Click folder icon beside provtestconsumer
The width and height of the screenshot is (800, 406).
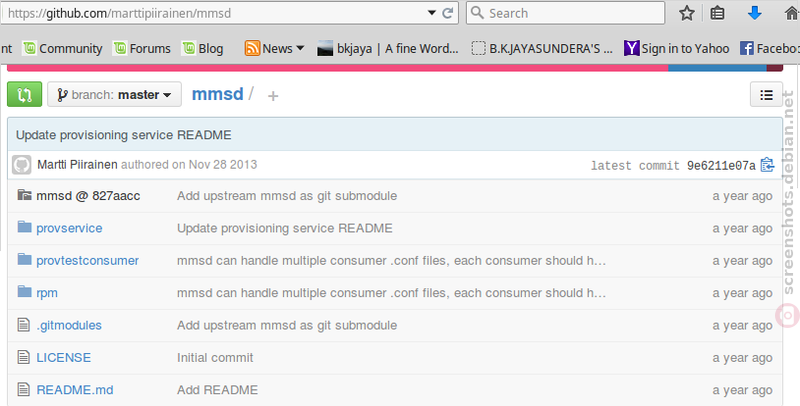(24, 259)
